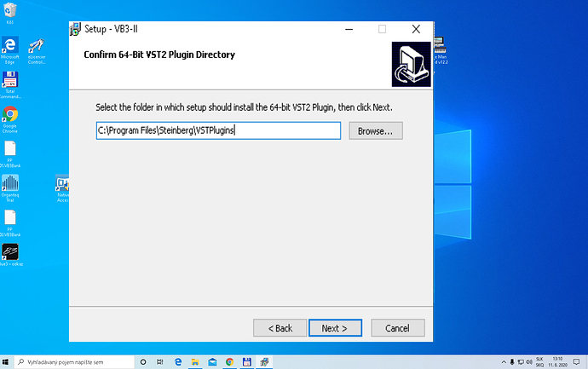588x369 pixels.
Task: Click the VST2 plugin directory path field
Action: [218, 130]
